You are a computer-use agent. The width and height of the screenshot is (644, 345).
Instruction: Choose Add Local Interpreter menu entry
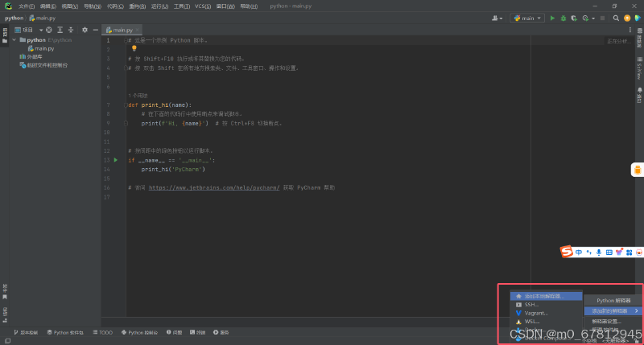click(x=547, y=296)
